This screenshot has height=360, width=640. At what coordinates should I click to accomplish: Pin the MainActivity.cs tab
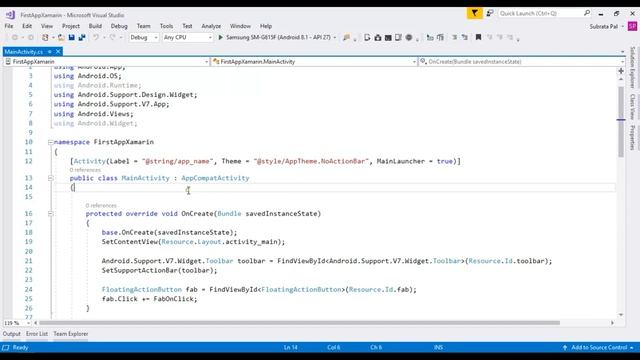tap(49, 51)
